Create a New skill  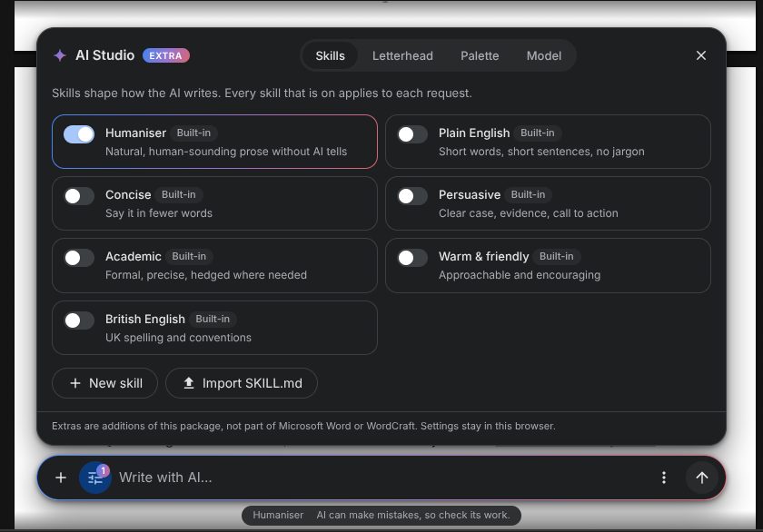(104, 383)
